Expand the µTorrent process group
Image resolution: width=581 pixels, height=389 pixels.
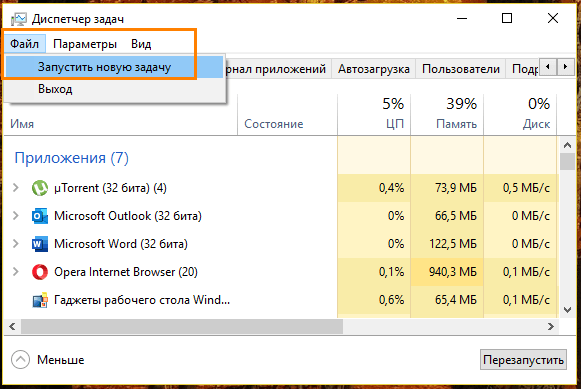tap(16, 187)
